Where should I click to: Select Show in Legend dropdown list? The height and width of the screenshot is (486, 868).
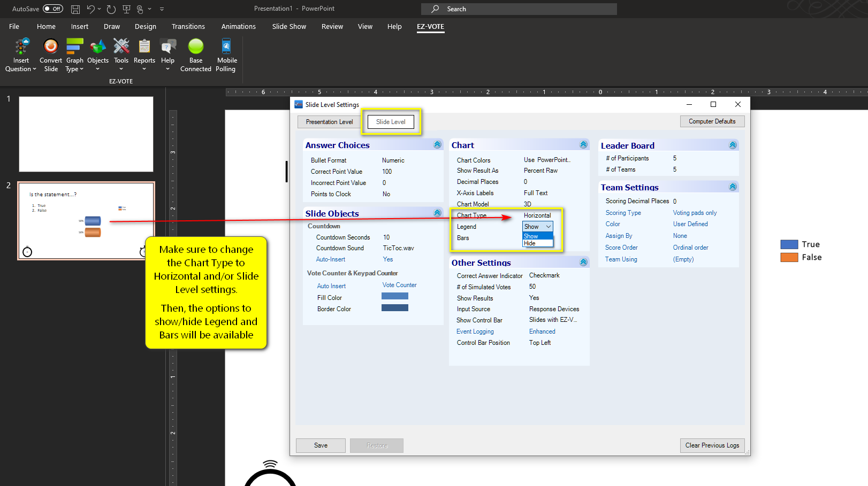[537, 236]
